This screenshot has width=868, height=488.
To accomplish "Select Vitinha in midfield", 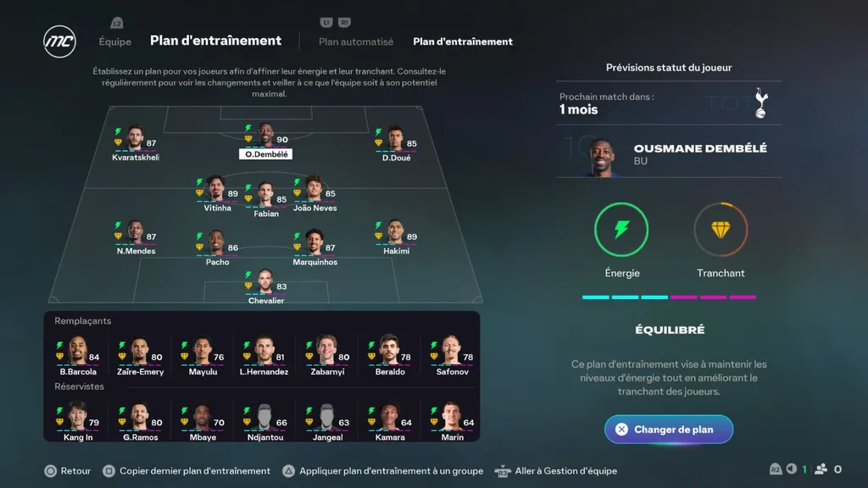I will coord(216,194).
